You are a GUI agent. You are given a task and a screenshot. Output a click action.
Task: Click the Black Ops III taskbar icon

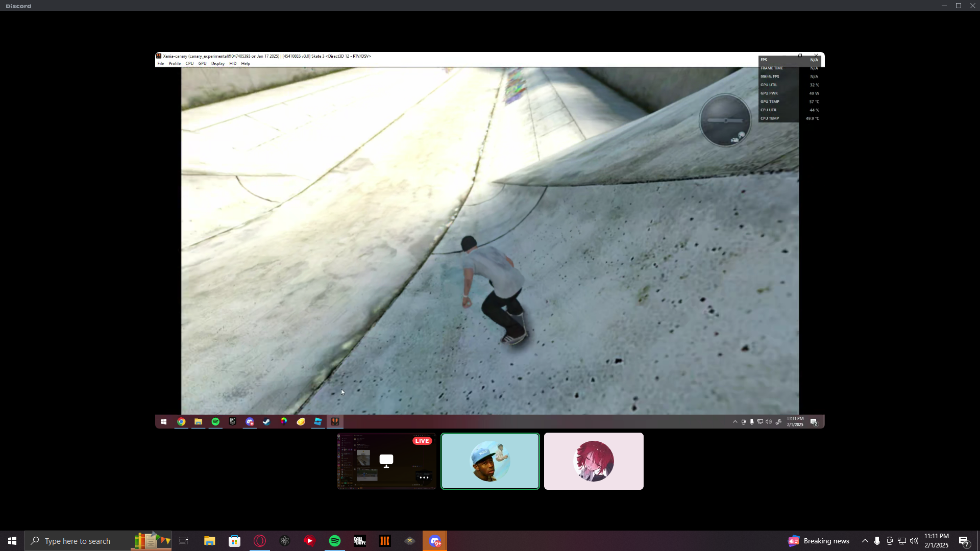point(385,541)
